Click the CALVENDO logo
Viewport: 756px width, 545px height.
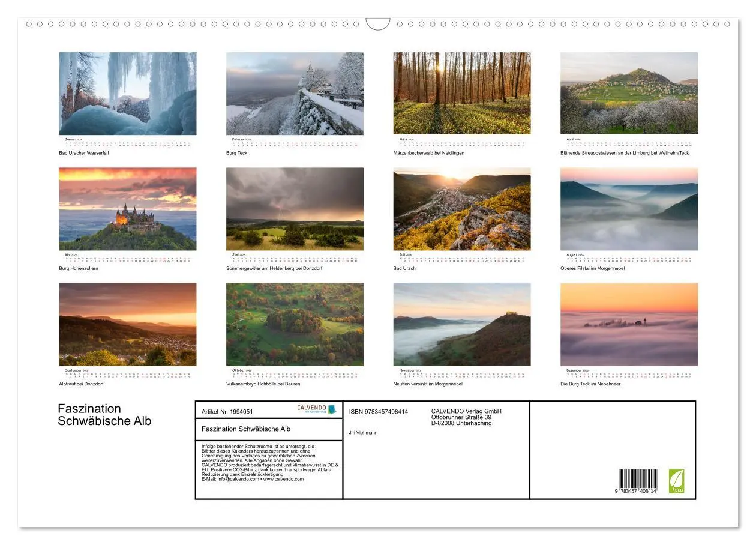coord(316,409)
